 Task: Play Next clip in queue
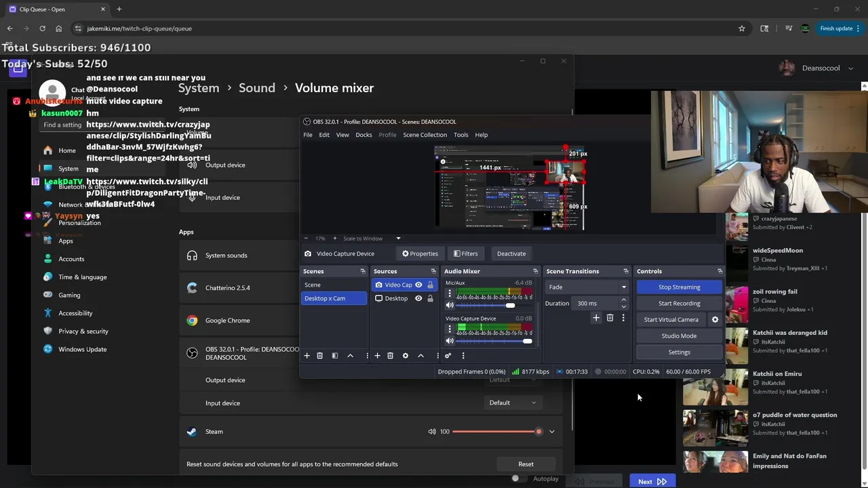tap(652, 481)
